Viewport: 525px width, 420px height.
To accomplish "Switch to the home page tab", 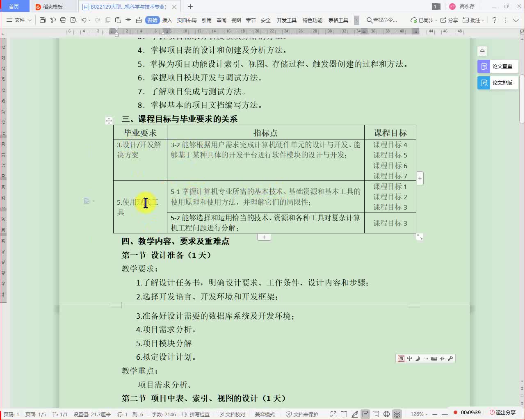I will pos(14,7).
